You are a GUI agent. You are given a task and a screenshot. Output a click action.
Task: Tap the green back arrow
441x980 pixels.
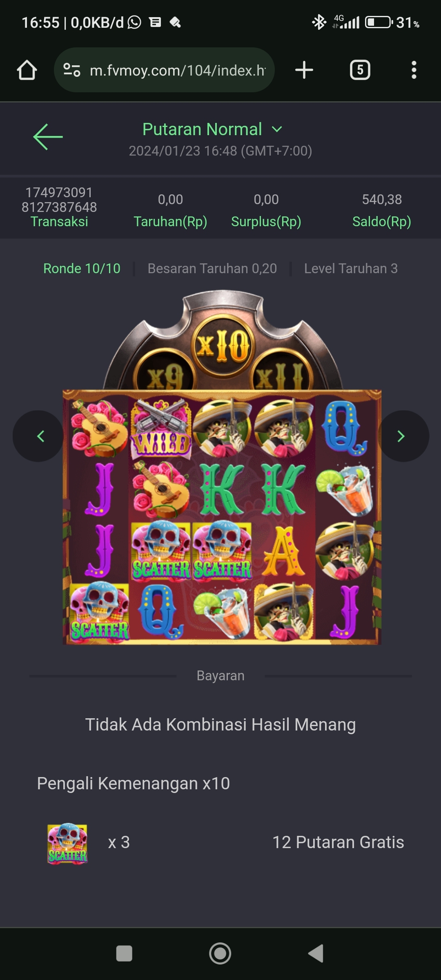48,137
